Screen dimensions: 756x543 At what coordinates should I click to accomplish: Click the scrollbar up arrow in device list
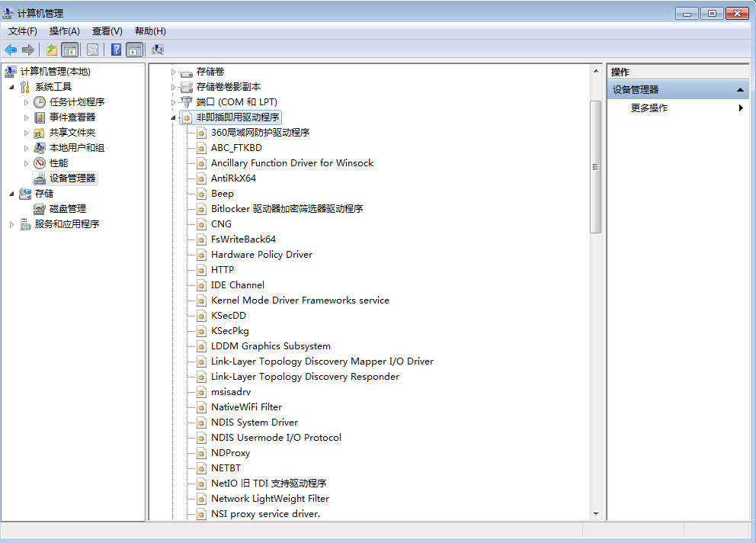pos(596,71)
